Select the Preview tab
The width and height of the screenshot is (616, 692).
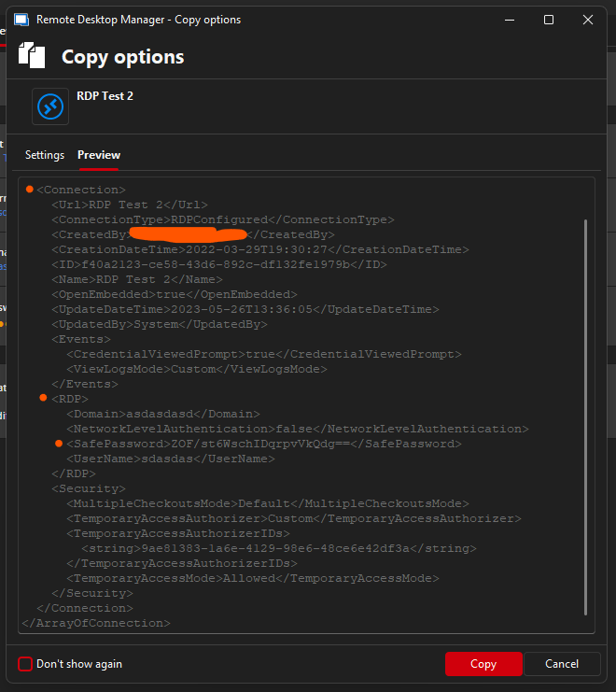point(99,155)
